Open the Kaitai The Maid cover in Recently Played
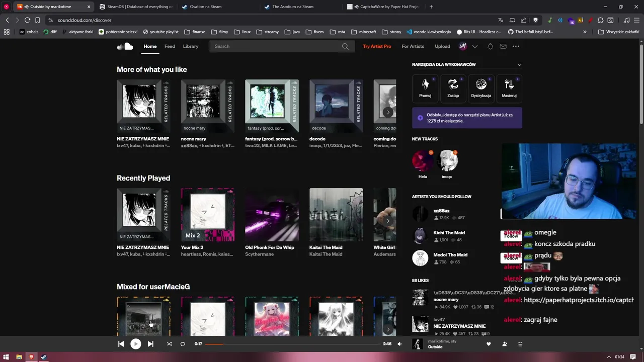This screenshot has height=362, width=644. coord(336,215)
